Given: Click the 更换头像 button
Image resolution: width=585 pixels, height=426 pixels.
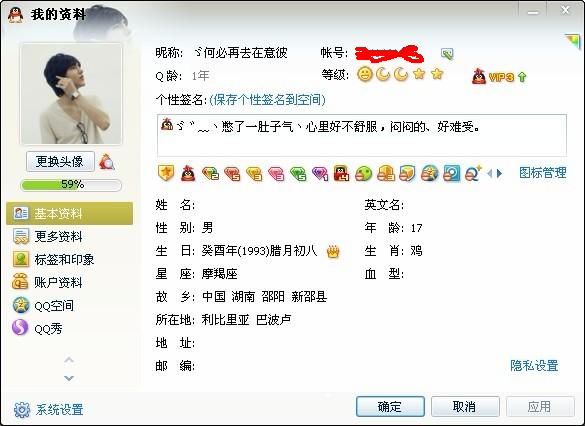Looking at the screenshot, I should point(60,162).
